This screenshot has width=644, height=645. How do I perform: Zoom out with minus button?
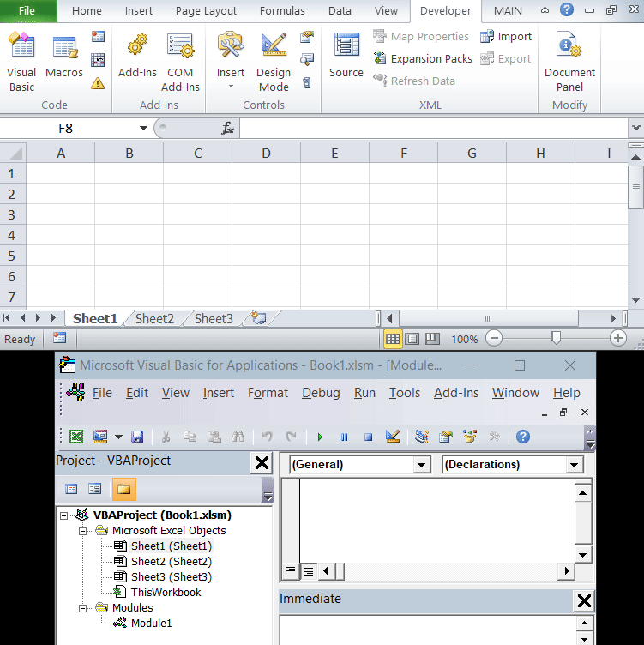(x=494, y=339)
